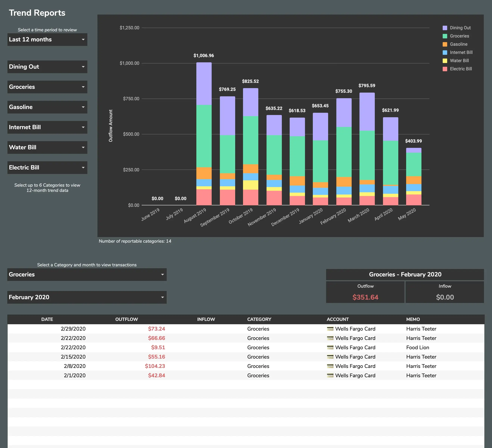The height and width of the screenshot is (448, 492).
Task: Click the $9.51 outflow cell
Action: (158, 347)
